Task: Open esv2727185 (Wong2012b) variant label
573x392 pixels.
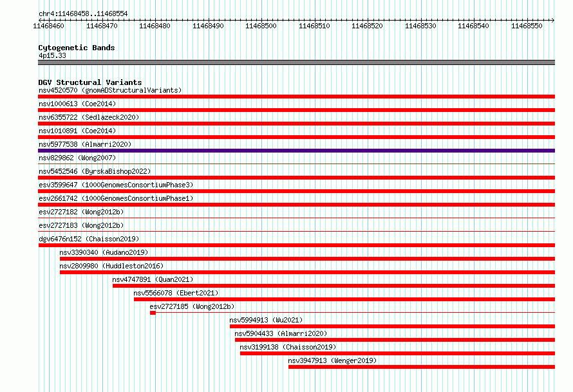Action: pos(192,306)
